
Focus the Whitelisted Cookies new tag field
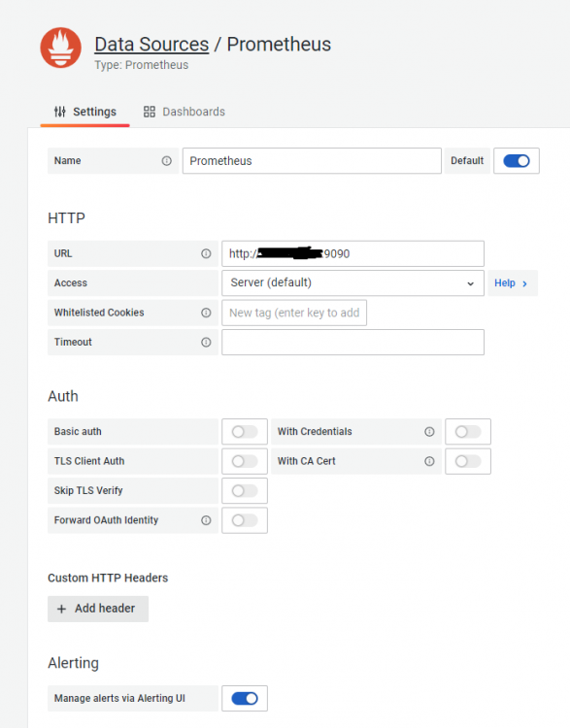point(294,313)
